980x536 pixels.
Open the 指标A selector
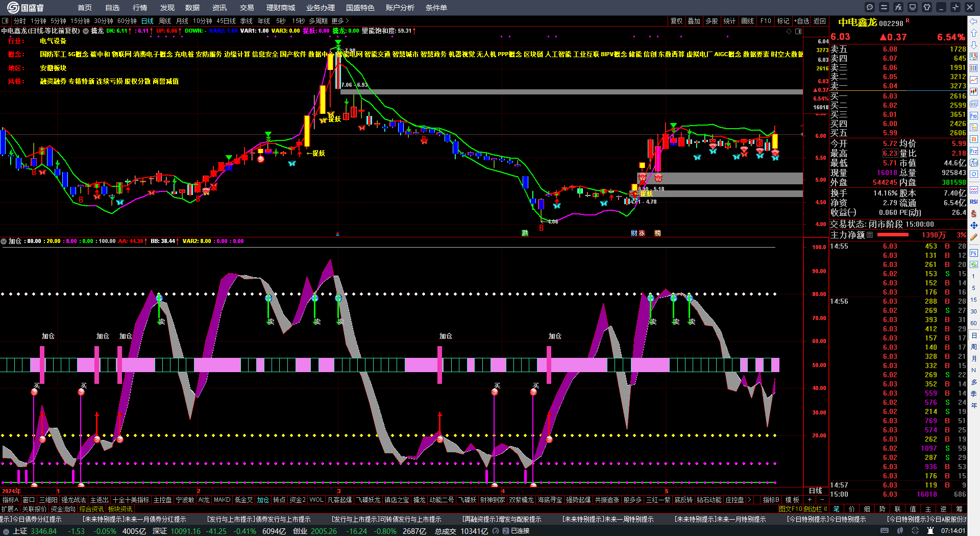point(10,500)
